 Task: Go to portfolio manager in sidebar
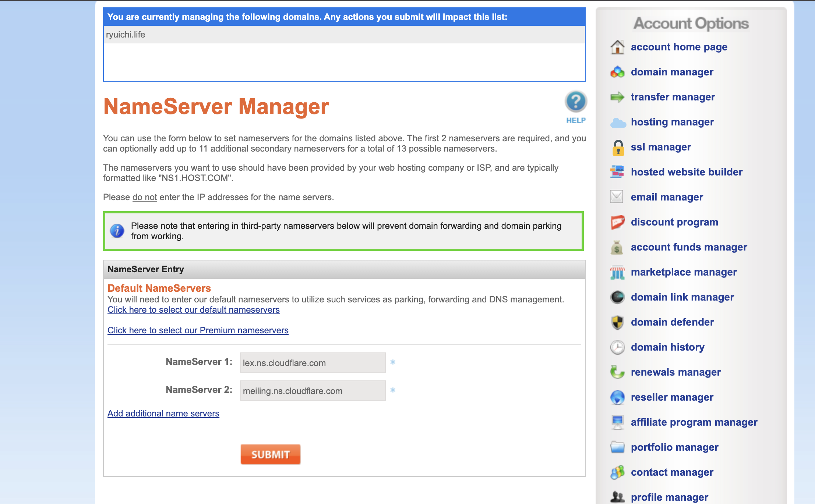point(674,447)
